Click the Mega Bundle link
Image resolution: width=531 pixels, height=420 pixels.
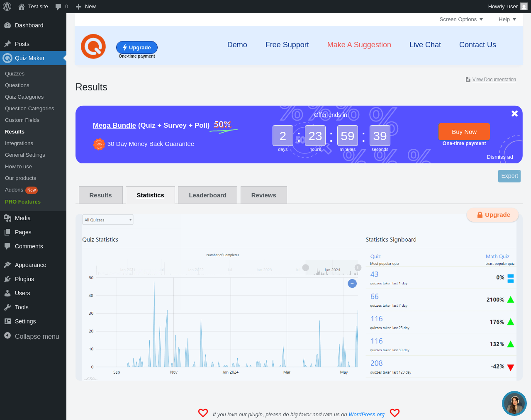coord(114,125)
